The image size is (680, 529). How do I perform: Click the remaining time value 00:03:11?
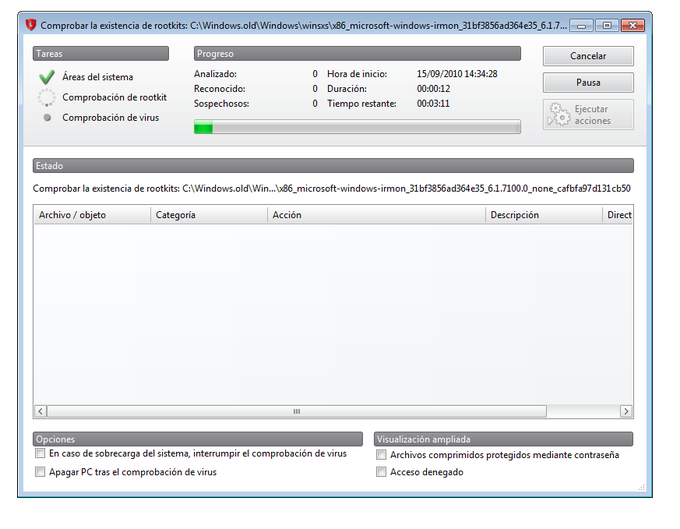(433, 104)
